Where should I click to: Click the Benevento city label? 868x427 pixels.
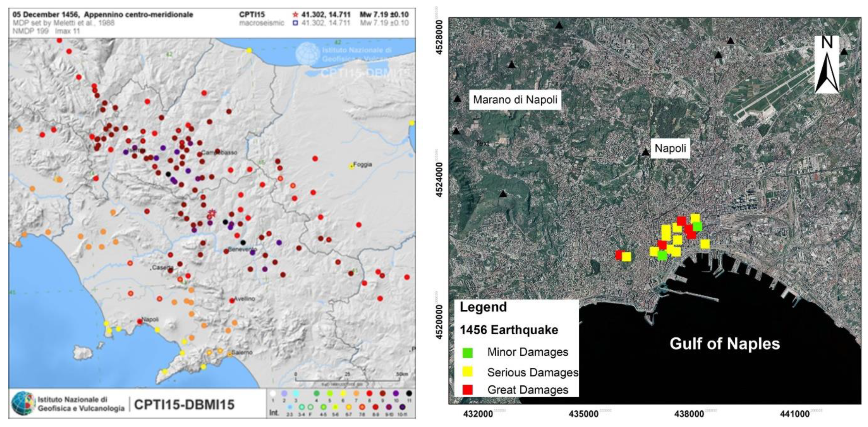pyautogui.click(x=242, y=250)
